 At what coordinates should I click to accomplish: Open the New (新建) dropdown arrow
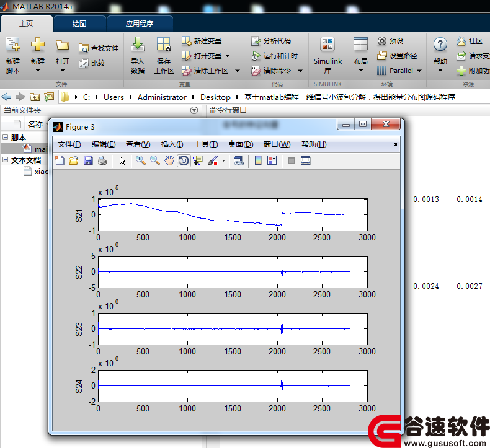pyautogui.click(x=37, y=70)
